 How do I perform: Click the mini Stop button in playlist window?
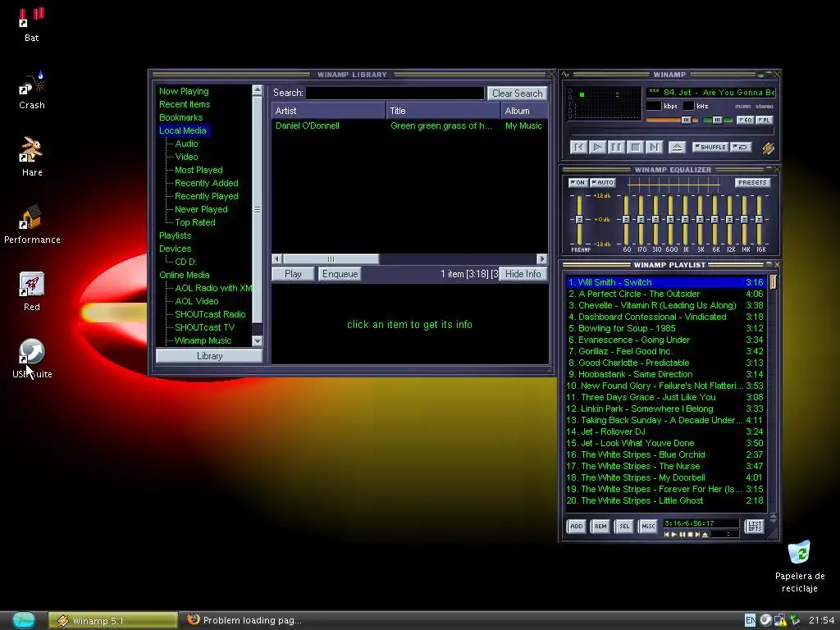[x=690, y=535]
